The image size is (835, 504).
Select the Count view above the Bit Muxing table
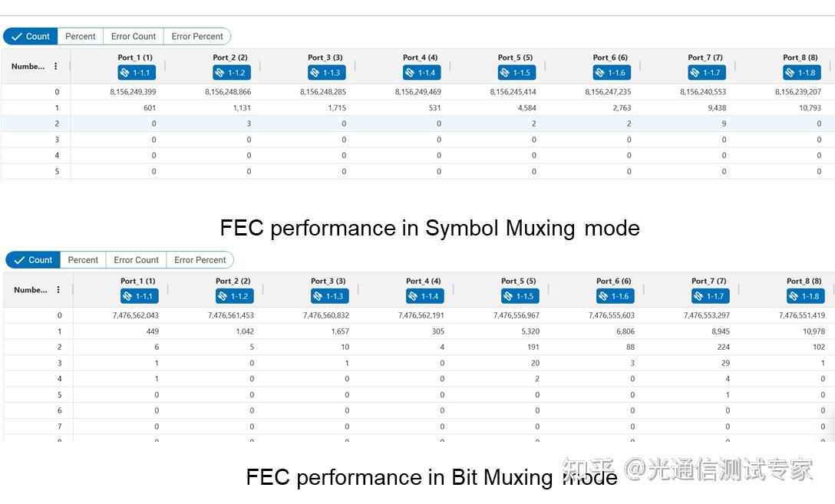(33, 260)
